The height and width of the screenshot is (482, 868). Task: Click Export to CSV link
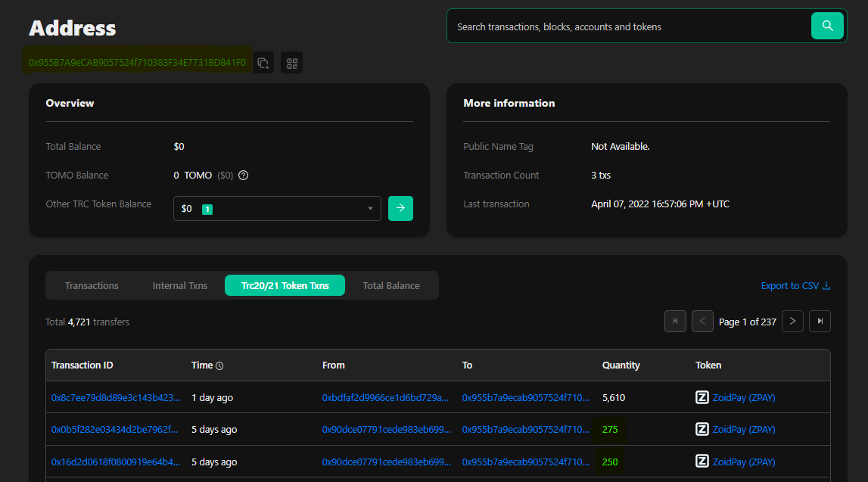click(x=790, y=286)
